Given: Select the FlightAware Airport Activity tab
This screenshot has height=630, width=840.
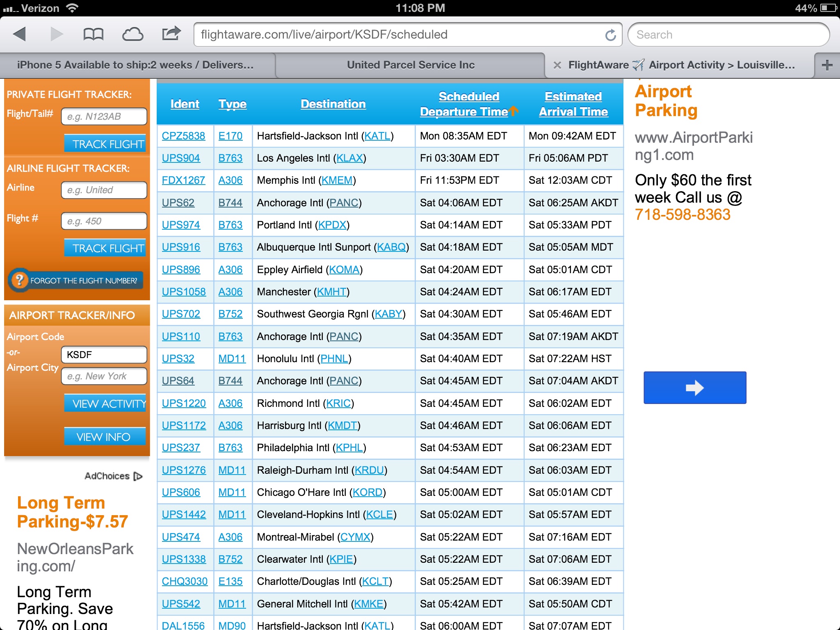Looking at the screenshot, I should pyautogui.click(x=681, y=65).
